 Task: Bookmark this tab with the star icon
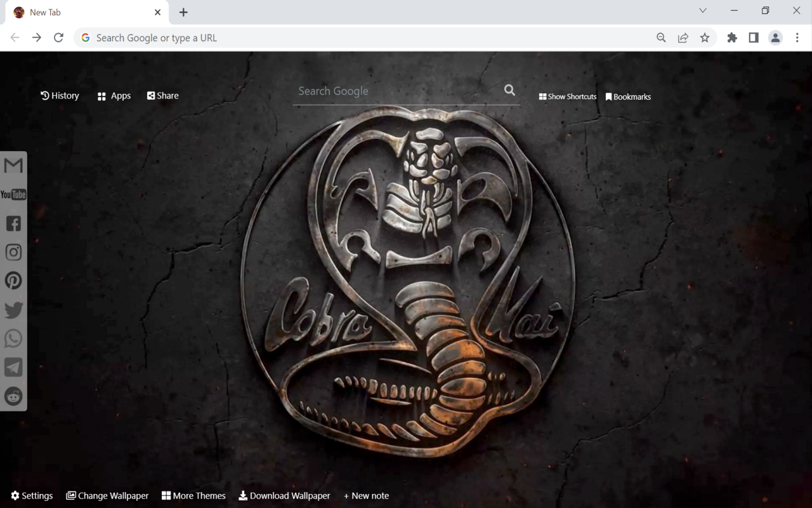705,38
